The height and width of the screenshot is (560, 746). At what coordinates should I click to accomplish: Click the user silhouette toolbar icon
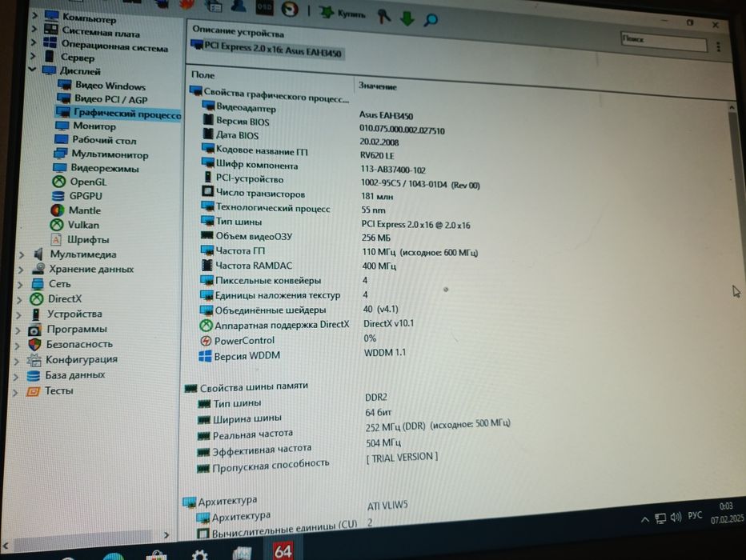click(239, 6)
